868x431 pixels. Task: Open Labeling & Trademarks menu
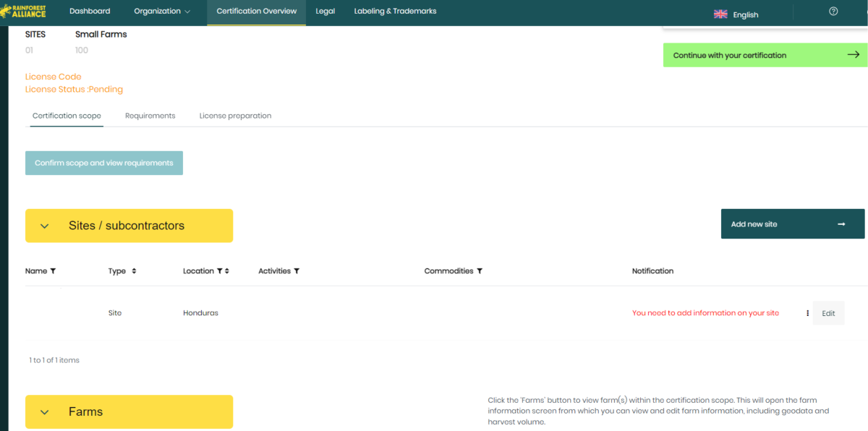395,11
